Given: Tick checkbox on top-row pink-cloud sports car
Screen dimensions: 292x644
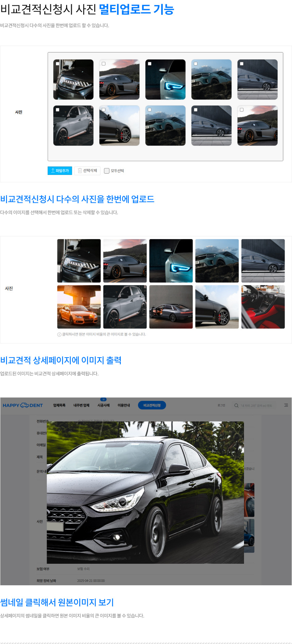Looking at the screenshot, I should [x=103, y=63].
